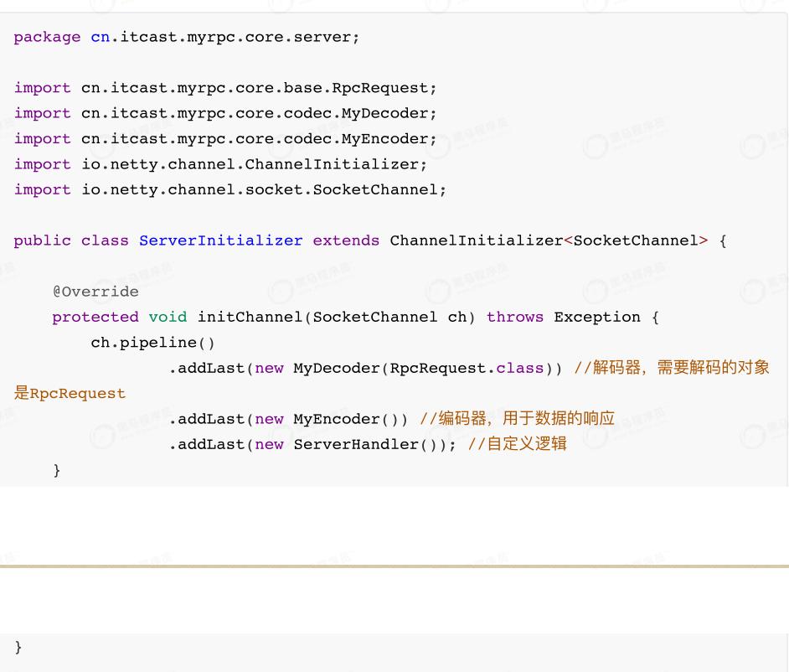Click the comment 自定义逻辑
The height and width of the screenshot is (672, 789).
tap(518, 444)
